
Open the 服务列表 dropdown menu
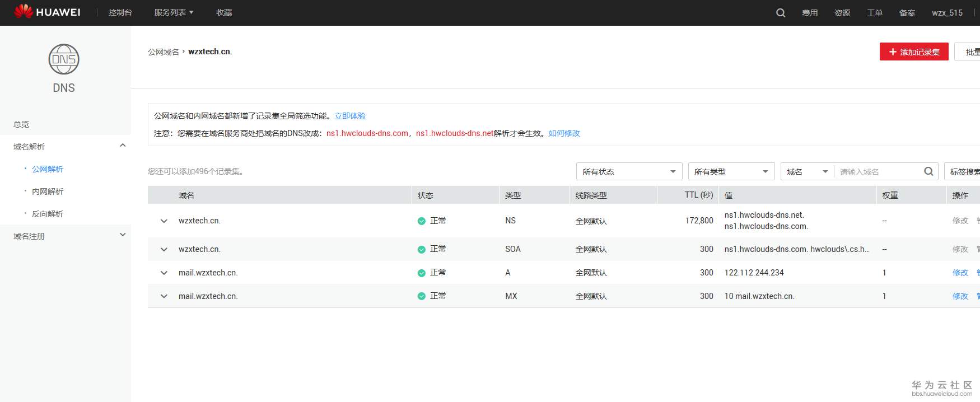pos(174,12)
